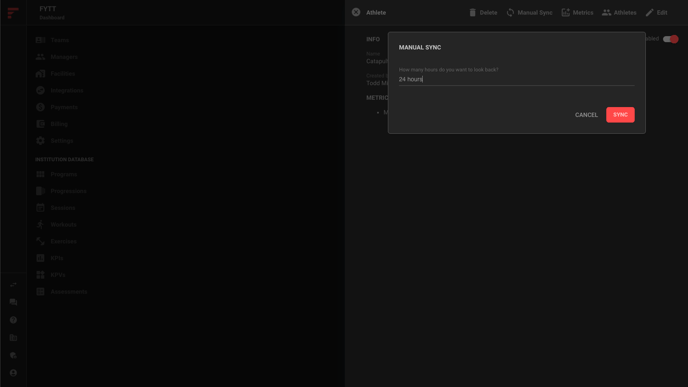The image size is (688, 387).
Task: Open Athletes via the people icon
Action: tap(606, 13)
